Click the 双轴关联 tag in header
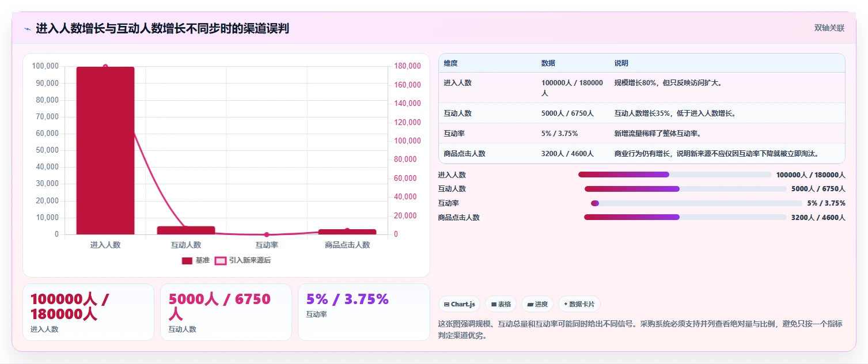The height and width of the screenshot is (364, 868). pos(829,28)
